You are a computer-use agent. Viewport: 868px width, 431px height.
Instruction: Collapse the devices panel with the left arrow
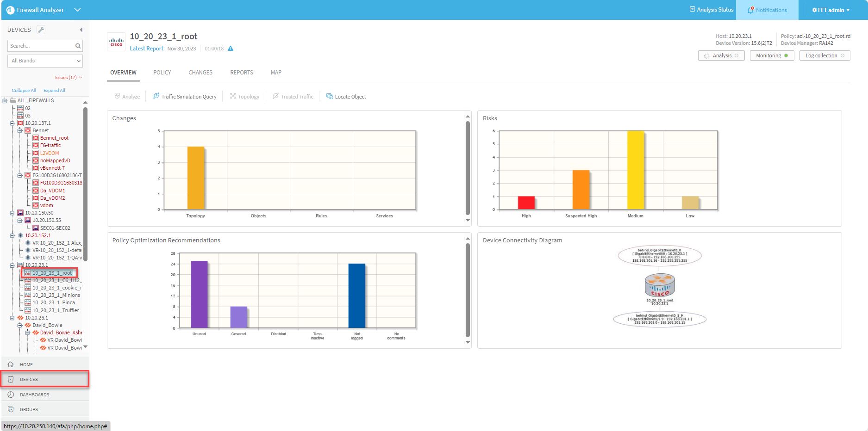coord(81,30)
